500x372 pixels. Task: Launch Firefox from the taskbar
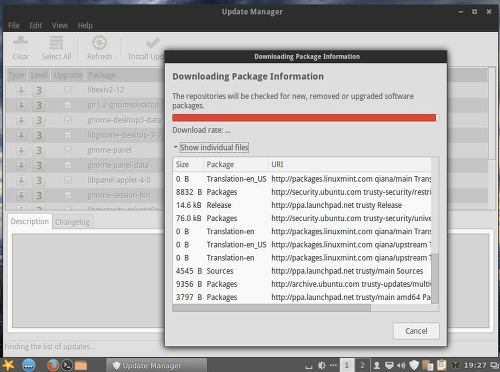point(53,365)
